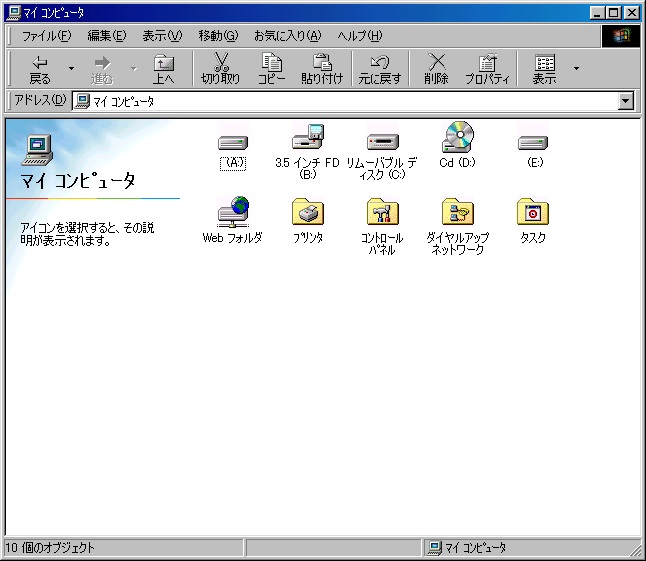Open the ファイル(F) menu
The width and height of the screenshot is (646, 561).
(46, 36)
